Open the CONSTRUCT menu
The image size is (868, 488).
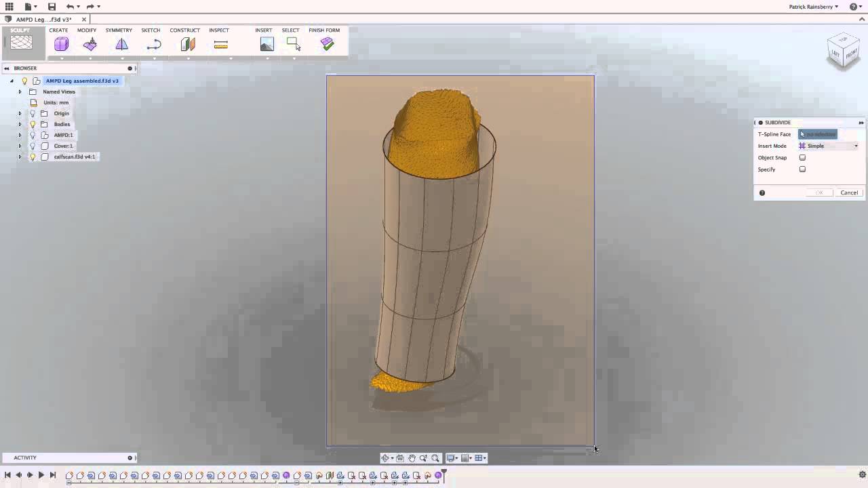tap(184, 30)
